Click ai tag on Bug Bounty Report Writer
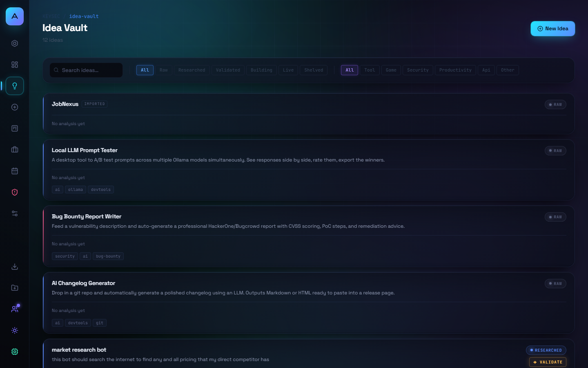This screenshot has width=588, height=368. pos(85,256)
